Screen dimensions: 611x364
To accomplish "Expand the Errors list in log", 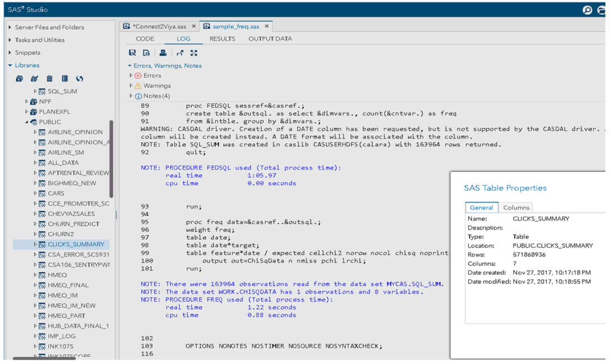I will coord(131,76).
